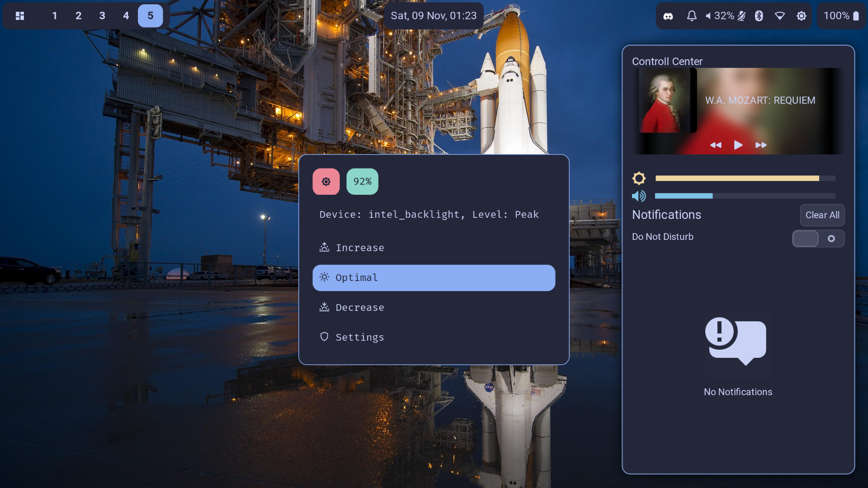
Task: Click the pink brightness icon button
Action: [326, 182]
